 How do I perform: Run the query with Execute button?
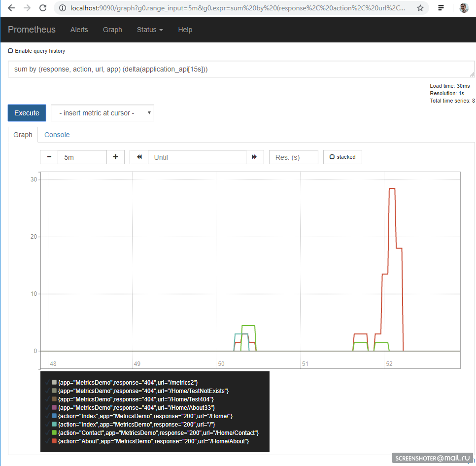tap(27, 113)
